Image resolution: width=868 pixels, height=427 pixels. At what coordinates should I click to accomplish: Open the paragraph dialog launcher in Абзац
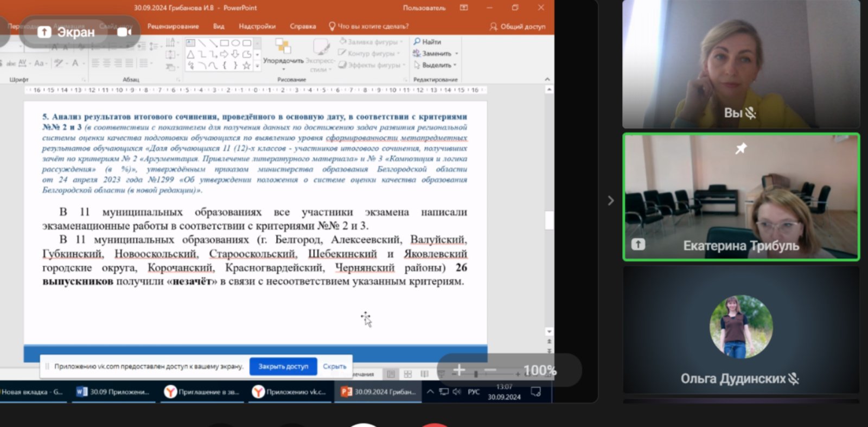coord(178,80)
